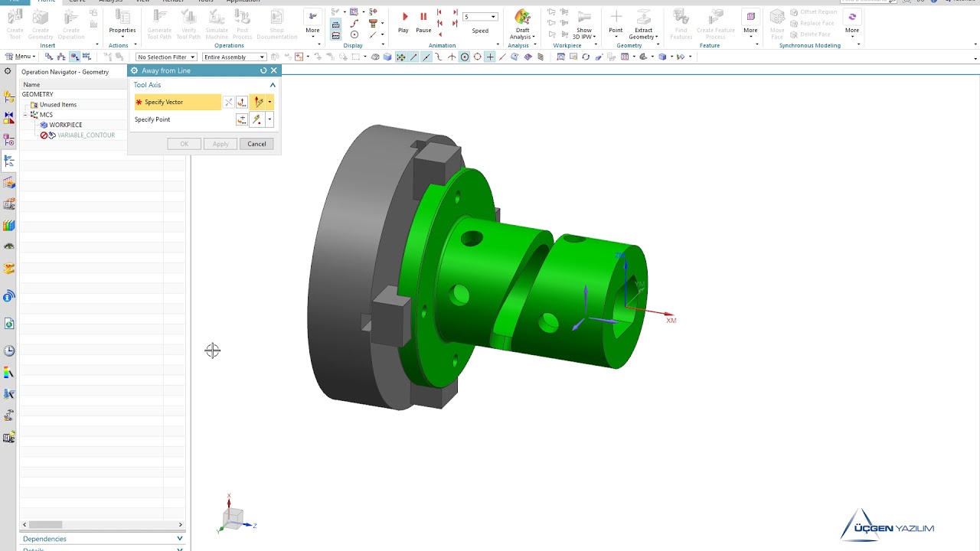
Task: Toggle End Point snapping
Action: (x=413, y=57)
